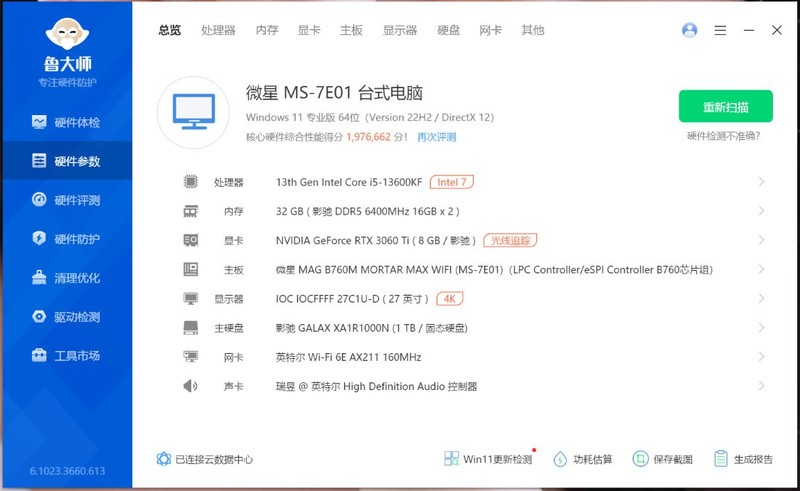Open 功耗估算 tool
Viewport: 800px width, 491px height.
583,459
